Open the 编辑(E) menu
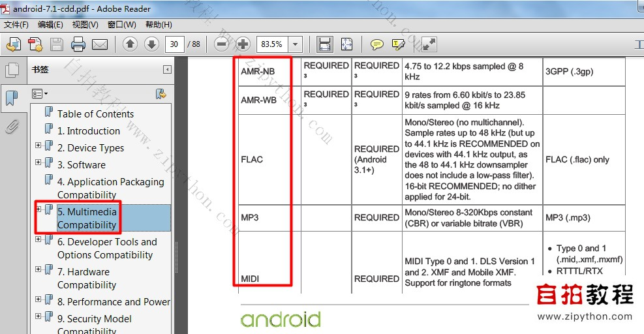This screenshot has width=644, height=334. pyautogui.click(x=50, y=25)
